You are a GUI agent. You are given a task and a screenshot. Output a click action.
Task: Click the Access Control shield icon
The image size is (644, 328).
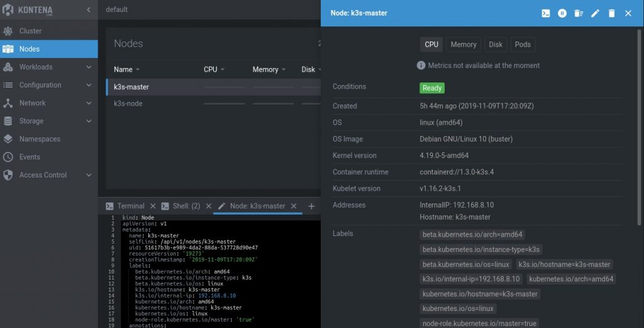click(8, 175)
